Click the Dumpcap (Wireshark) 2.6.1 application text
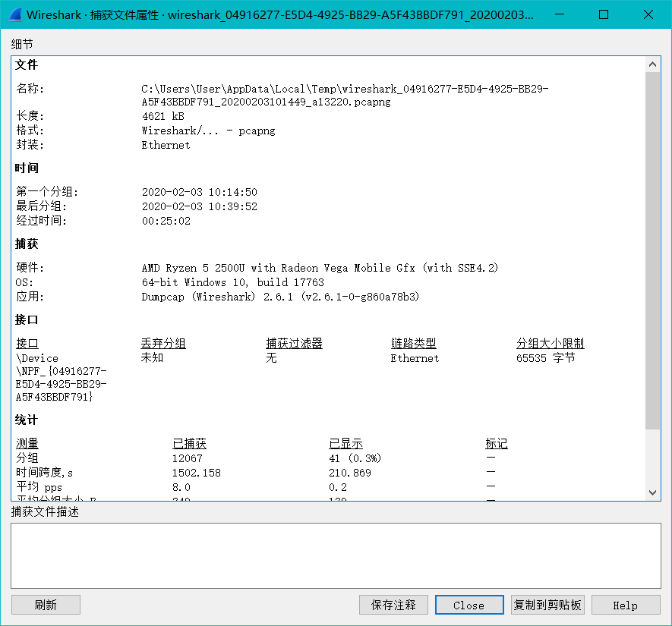Image resolution: width=672 pixels, height=626 pixels. (x=280, y=297)
